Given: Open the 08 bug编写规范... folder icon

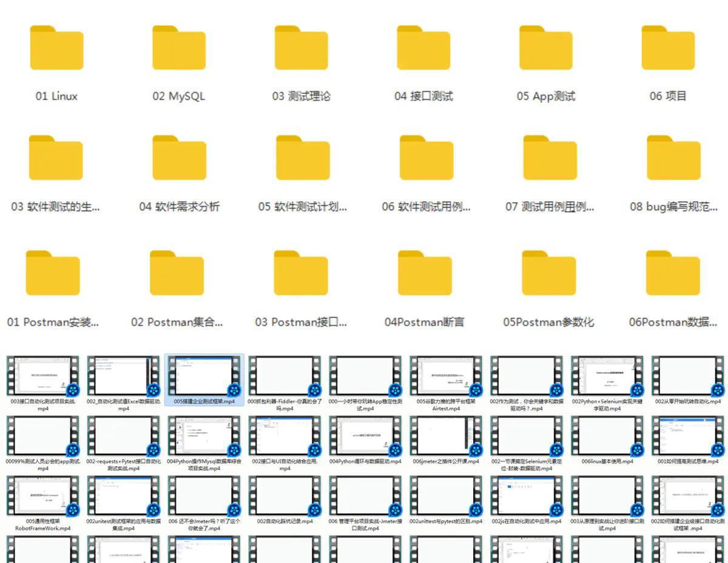Looking at the screenshot, I should [673, 158].
